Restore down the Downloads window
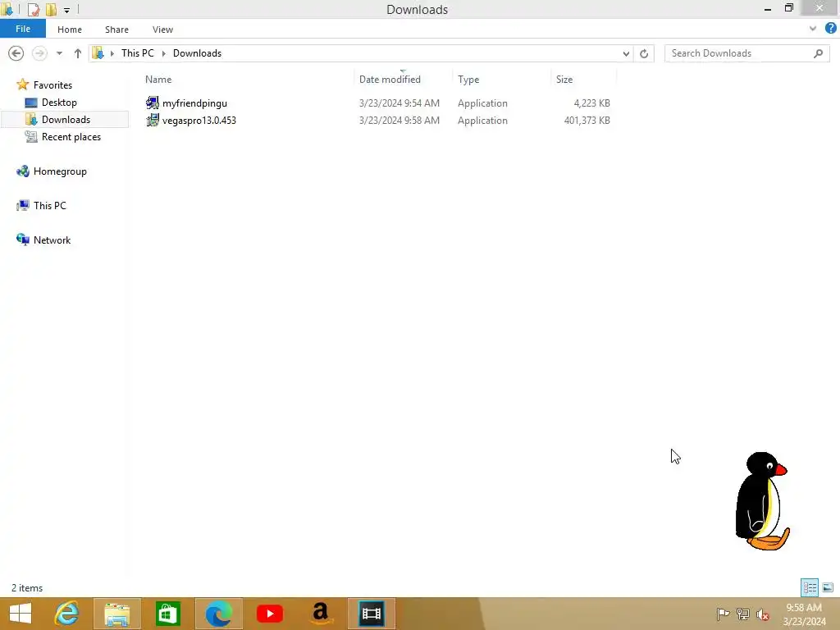The height and width of the screenshot is (630, 840). tap(788, 8)
